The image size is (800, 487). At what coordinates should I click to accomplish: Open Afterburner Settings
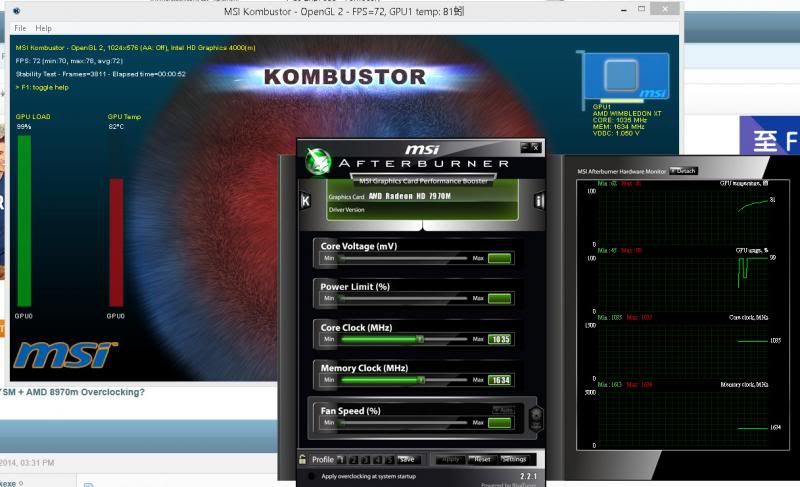[514, 460]
